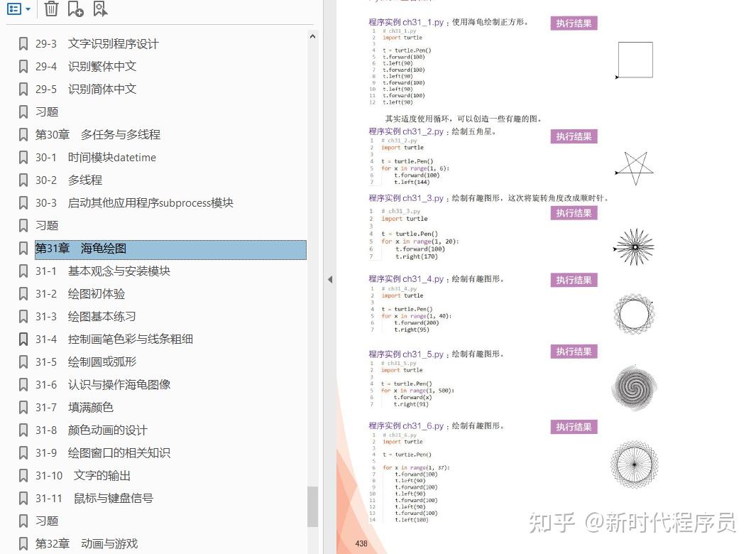Click the bookmarks pane scrollbar thumb
Viewport: 756px width, 554px height.
tap(312, 506)
